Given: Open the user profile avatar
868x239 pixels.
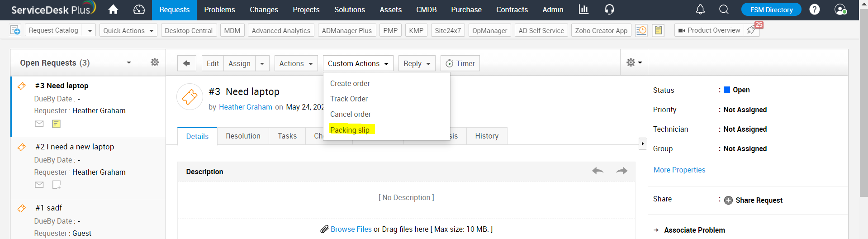Looking at the screenshot, I should click(x=840, y=10).
